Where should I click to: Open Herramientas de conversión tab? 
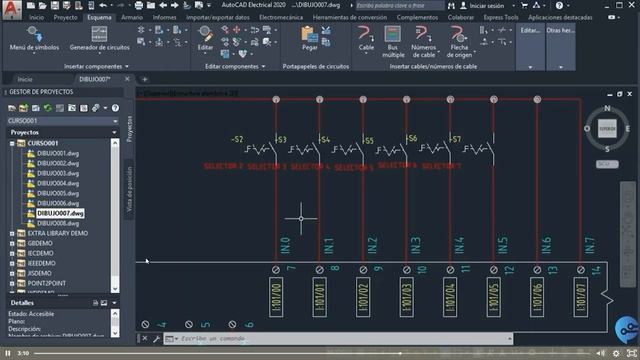point(350,18)
